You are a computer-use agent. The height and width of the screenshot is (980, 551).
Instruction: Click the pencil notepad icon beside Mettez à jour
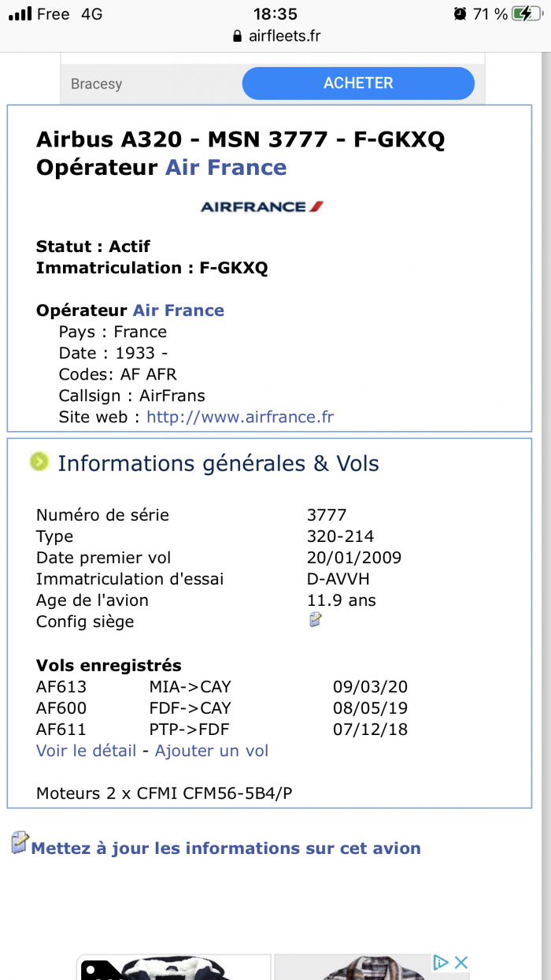[20, 843]
